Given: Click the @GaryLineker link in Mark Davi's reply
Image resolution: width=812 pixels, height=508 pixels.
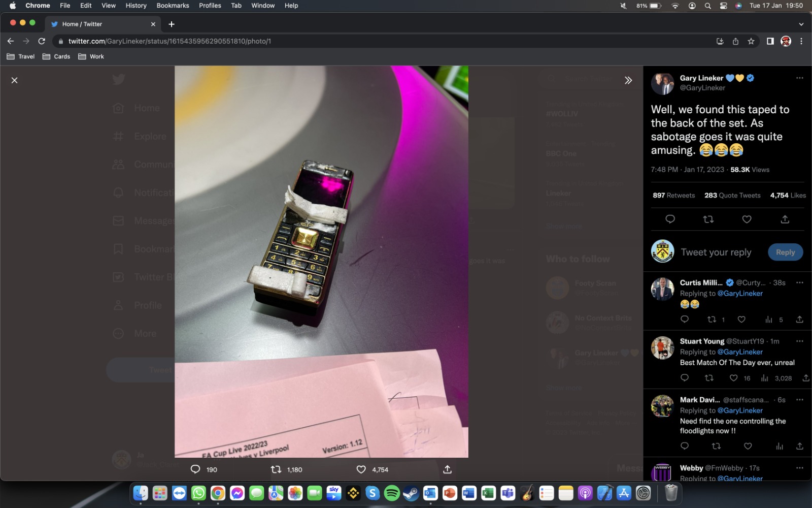Looking at the screenshot, I should tap(740, 410).
